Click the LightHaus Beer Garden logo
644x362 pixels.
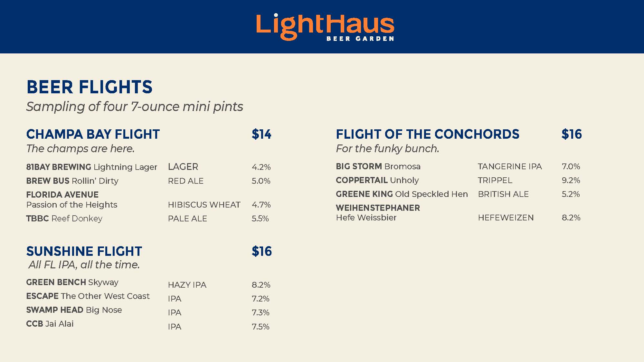tap(325, 27)
